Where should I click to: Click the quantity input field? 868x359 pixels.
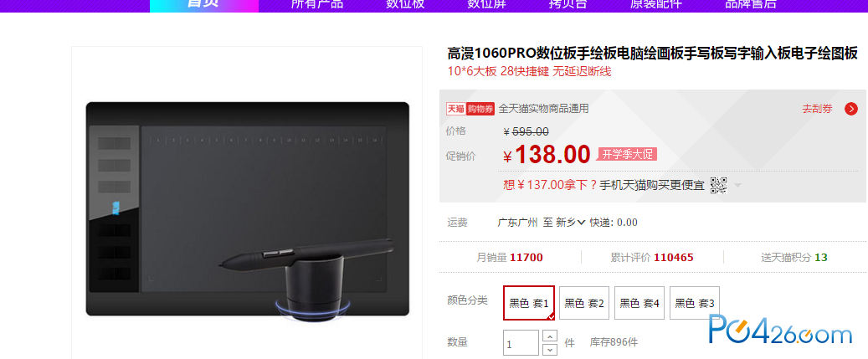[x=521, y=343]
